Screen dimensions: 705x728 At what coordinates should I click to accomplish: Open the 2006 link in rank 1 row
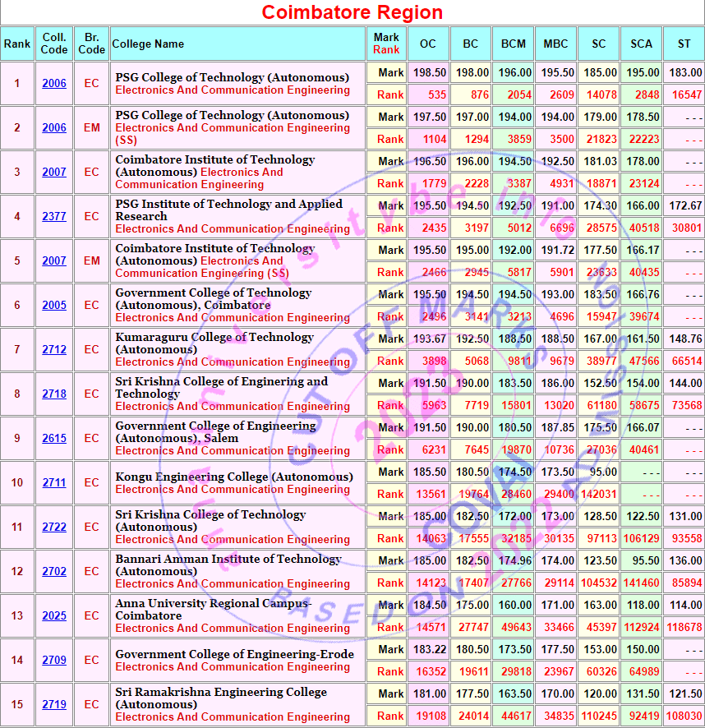coord(54,84)
